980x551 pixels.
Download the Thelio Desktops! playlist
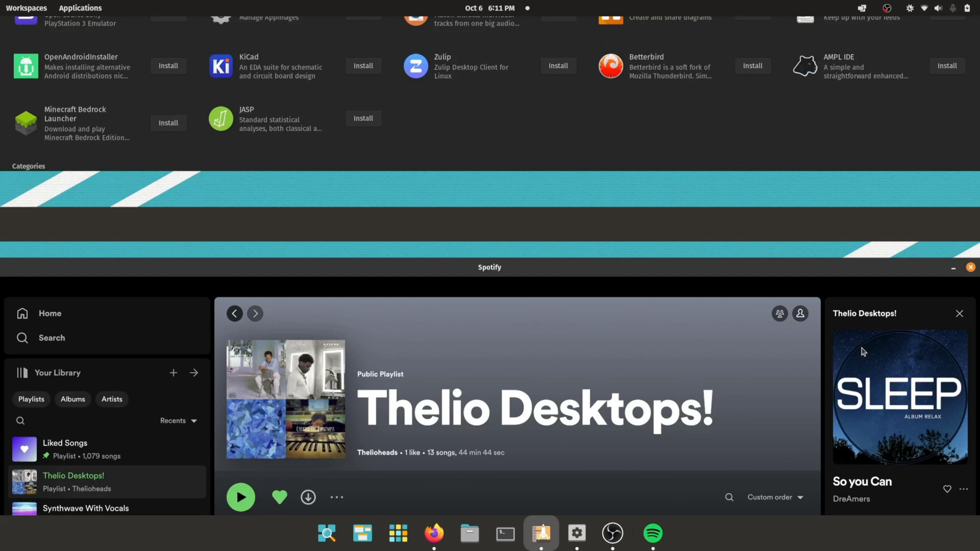coord(308,497)
